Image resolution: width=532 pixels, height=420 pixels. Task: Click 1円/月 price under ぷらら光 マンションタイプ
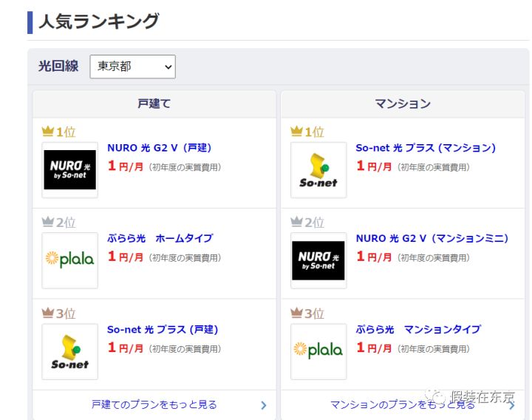click(374, 348)
